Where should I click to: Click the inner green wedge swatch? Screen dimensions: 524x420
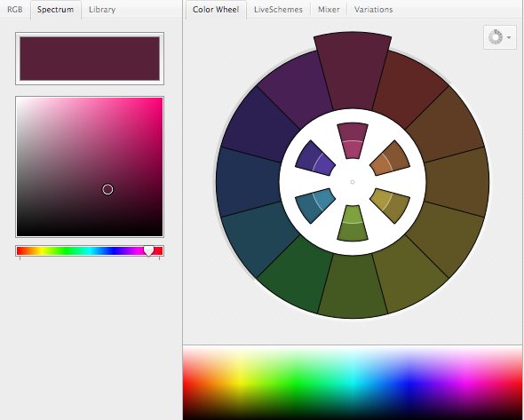click(353, 223)
